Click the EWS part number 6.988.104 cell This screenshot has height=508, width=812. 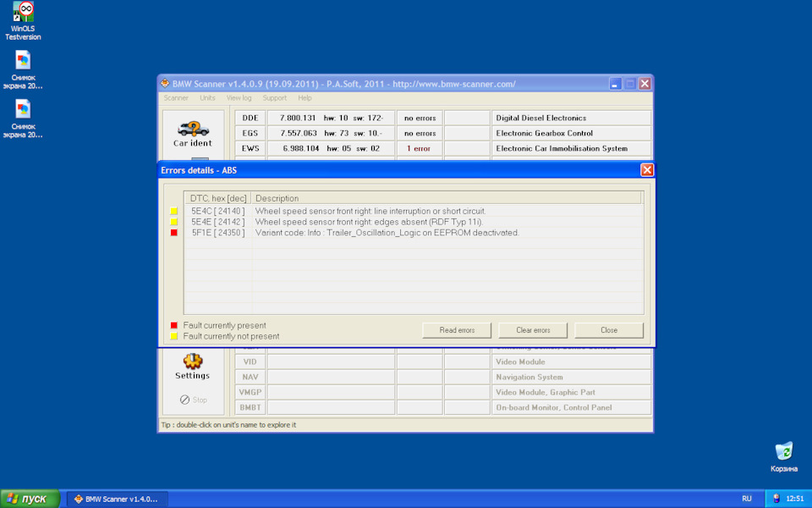pyautogui.click(x=331, y=148)
